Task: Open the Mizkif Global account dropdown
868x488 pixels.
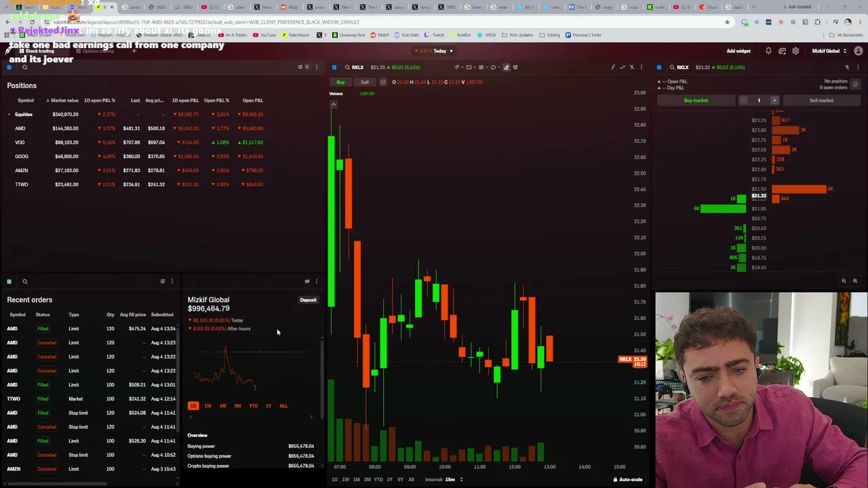Action: (x=829, y=51)
